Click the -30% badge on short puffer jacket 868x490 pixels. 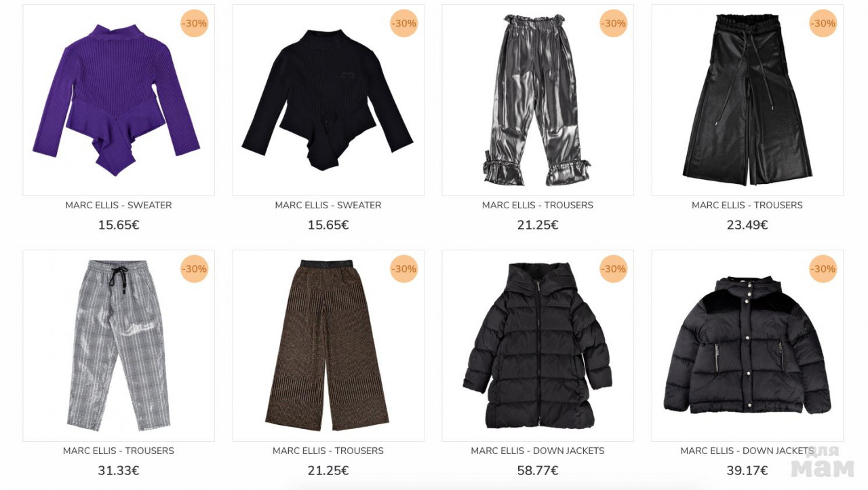823,269
